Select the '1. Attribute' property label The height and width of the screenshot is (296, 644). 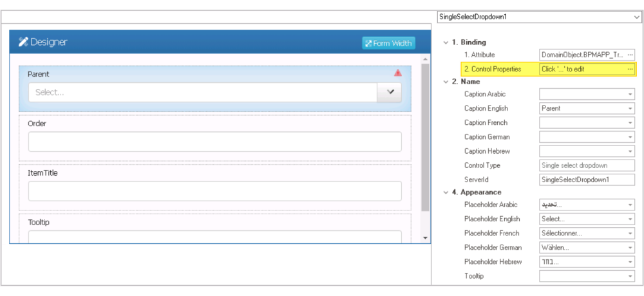(479, 55)
